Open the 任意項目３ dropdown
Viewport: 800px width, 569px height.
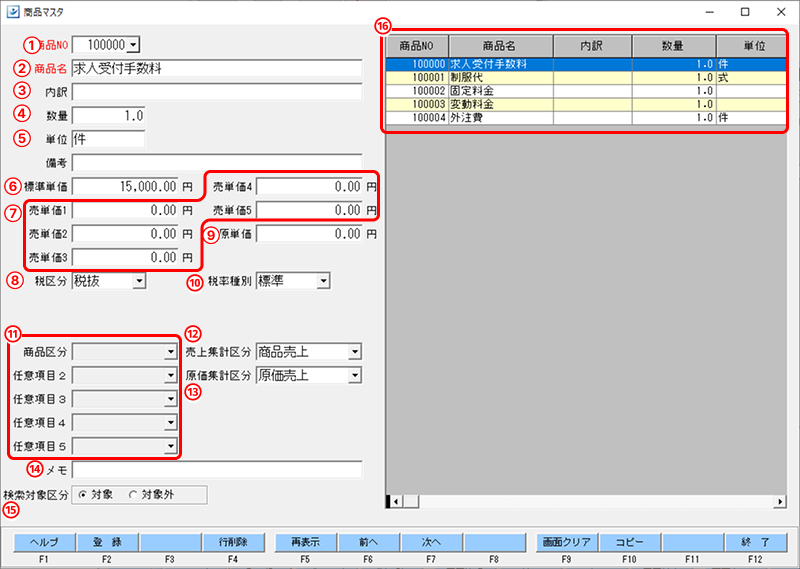pyautogui.click(x=170, y=399)
